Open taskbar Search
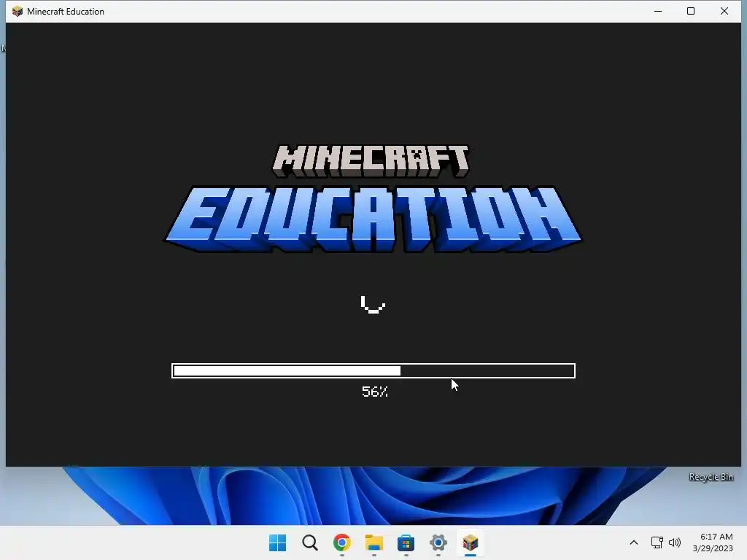 pyautogui.click(x=309, y=542)
